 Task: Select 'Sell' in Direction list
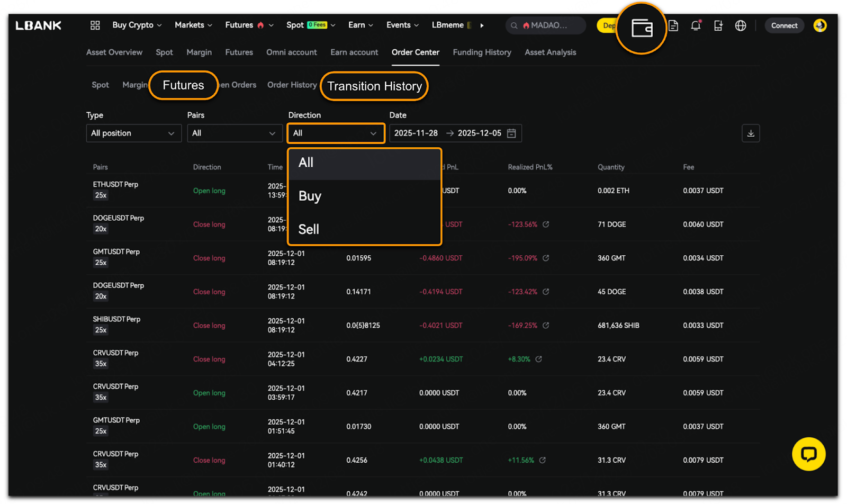click(309, 229)
